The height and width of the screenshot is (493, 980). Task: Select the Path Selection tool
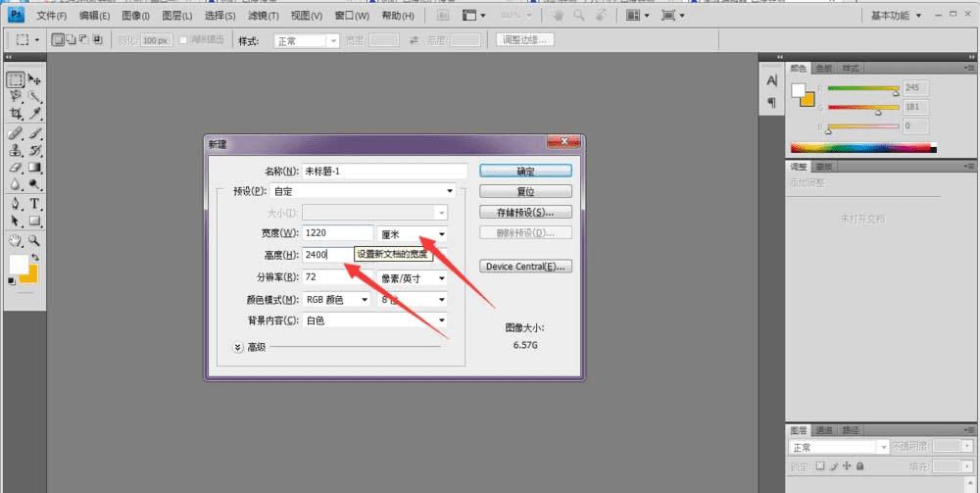click(16, 221)
